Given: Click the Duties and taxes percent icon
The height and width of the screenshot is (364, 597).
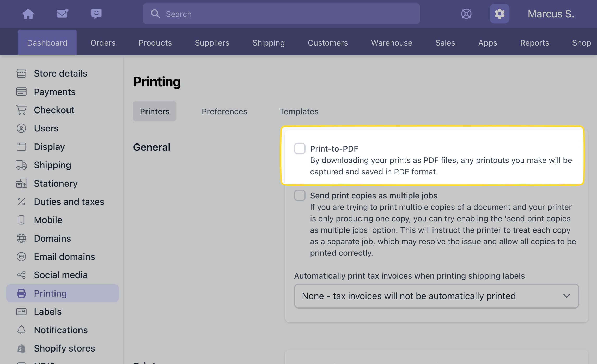Looking at the screenshot, I should (x=21, y=202).
